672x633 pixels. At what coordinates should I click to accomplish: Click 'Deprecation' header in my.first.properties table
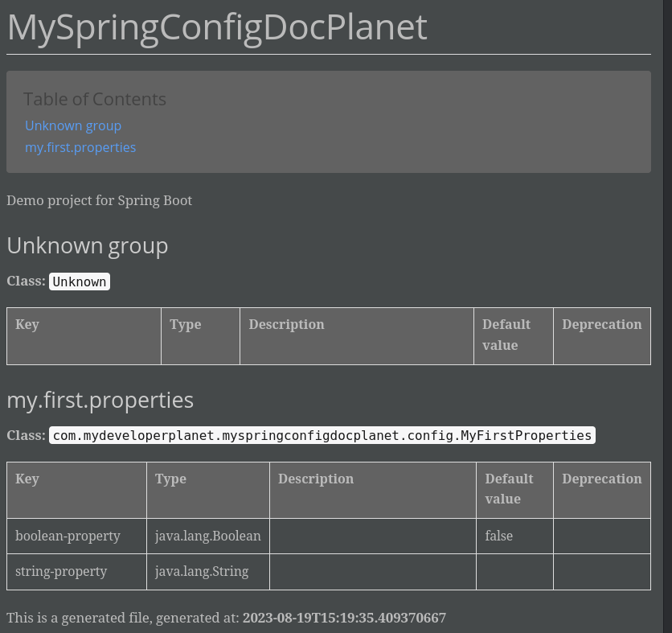coord(602,490)
